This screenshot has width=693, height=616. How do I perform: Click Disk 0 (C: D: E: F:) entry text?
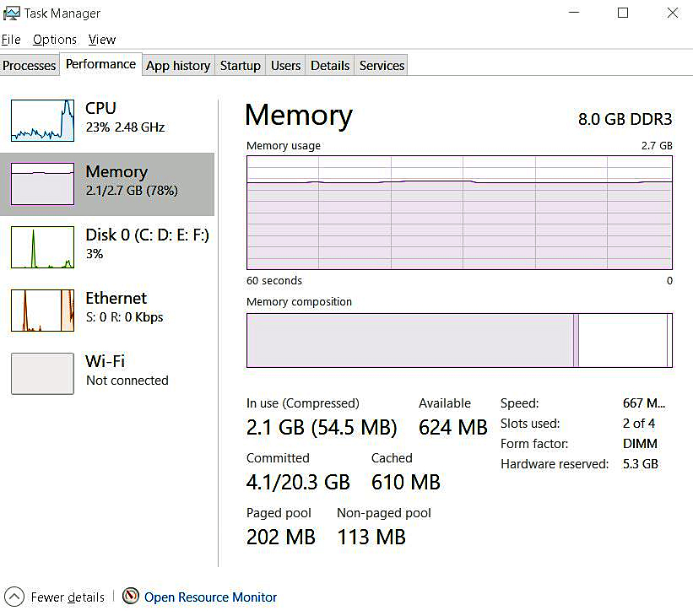[147, 244]
